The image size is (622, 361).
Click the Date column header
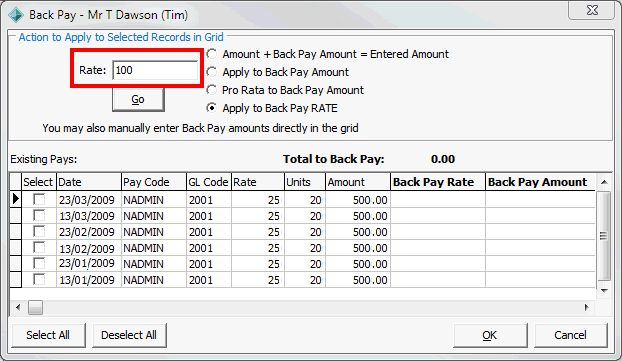click(x=89, y=182)
